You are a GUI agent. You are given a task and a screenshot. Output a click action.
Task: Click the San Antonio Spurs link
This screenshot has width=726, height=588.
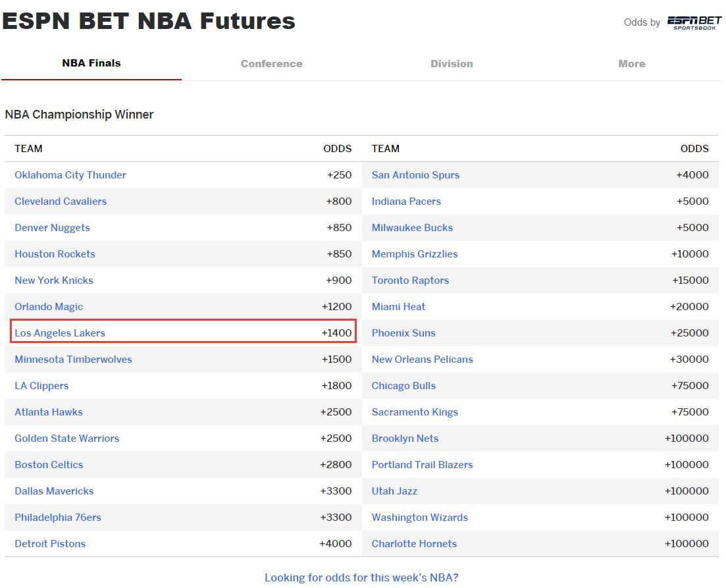pyautogui.click(x=415, y=175)
